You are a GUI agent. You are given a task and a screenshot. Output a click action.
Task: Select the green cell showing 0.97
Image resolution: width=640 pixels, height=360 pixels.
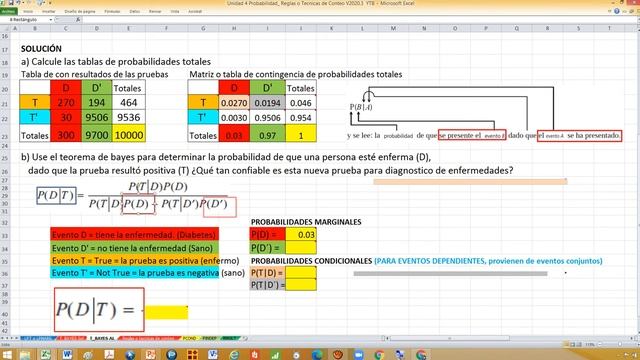coord(267,135)
